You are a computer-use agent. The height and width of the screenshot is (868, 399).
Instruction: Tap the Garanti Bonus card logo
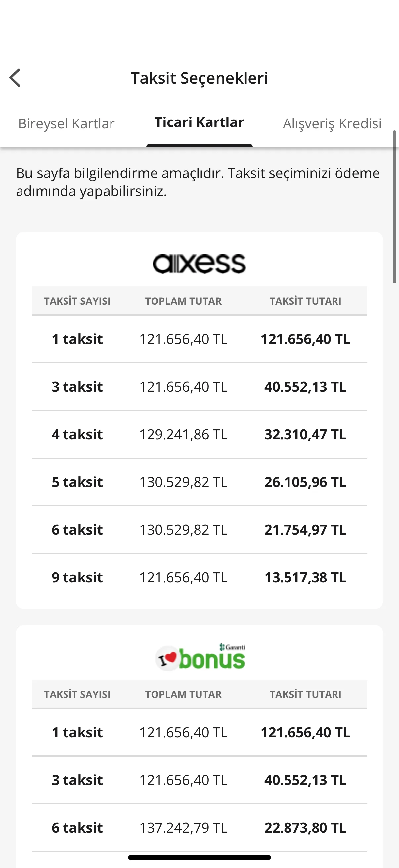pos(200,657)
